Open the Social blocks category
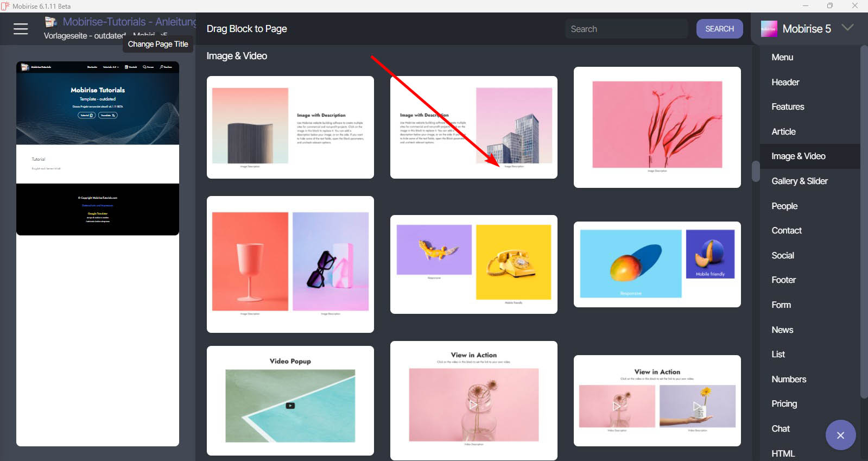868x461 pixels. pyautogui.click(x=783, y=255)
